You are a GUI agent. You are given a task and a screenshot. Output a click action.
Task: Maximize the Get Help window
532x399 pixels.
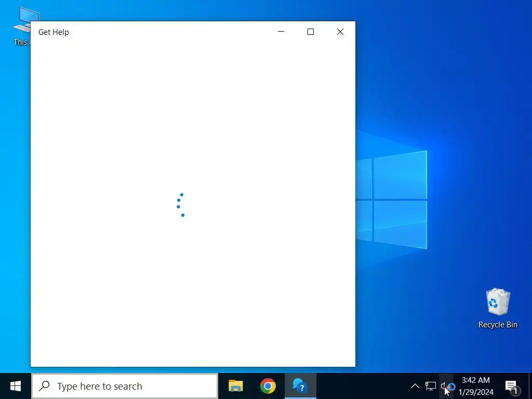coord(311,32)
